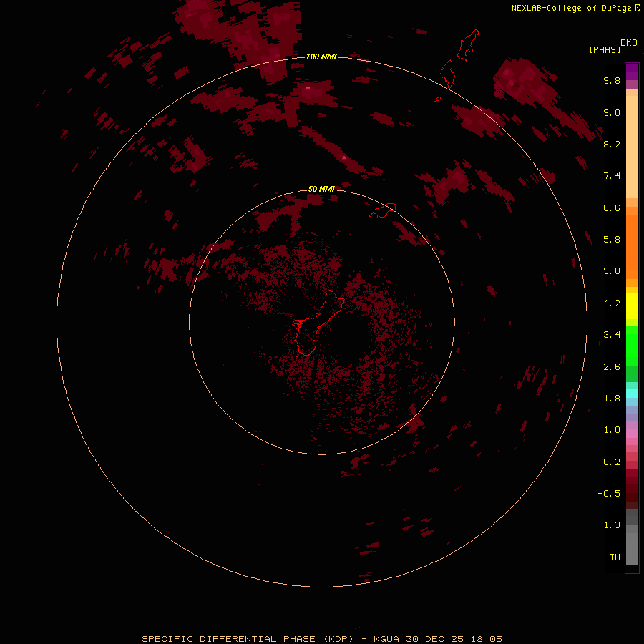Image resolution: width=644 pixels, height=644 pixels.
Task: Pick the pink band of the color scale
Action: pos(632,434)
